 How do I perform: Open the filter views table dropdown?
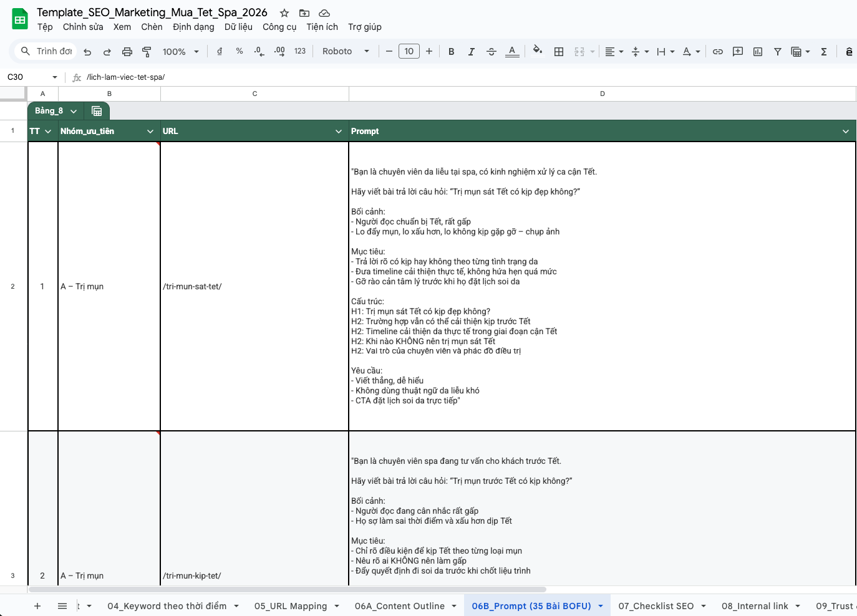click(800, 52)
